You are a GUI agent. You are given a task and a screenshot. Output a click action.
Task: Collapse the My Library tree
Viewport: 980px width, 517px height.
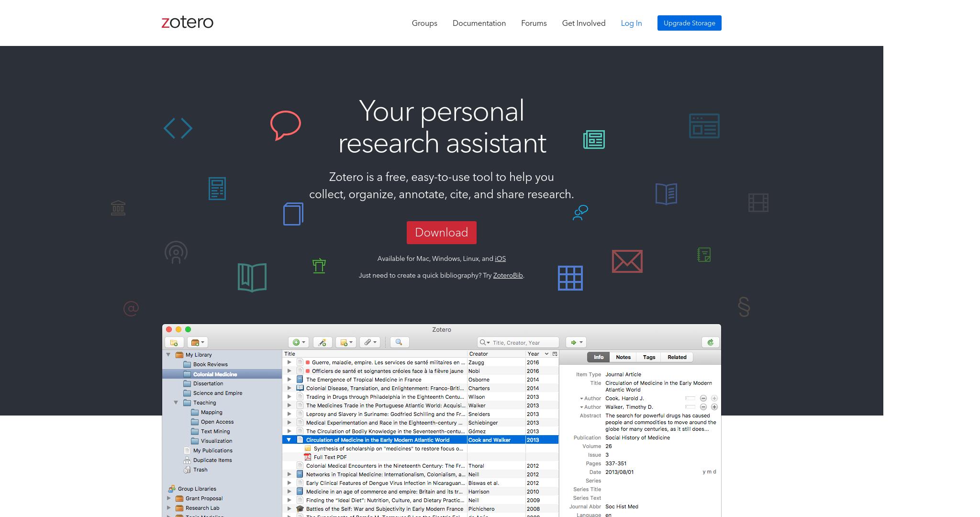168,355
